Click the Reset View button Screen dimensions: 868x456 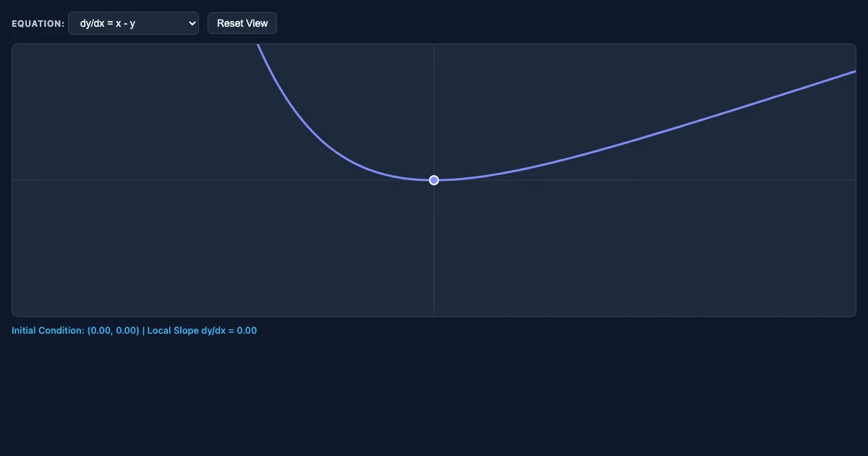pos(242,23)
